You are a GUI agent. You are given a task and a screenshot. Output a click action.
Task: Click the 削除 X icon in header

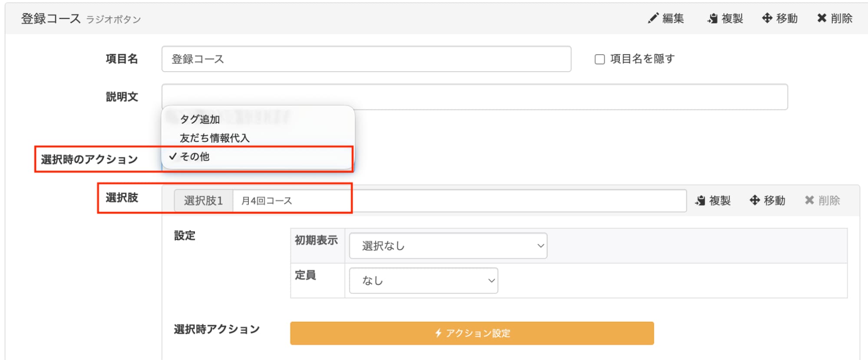point(822,18)
